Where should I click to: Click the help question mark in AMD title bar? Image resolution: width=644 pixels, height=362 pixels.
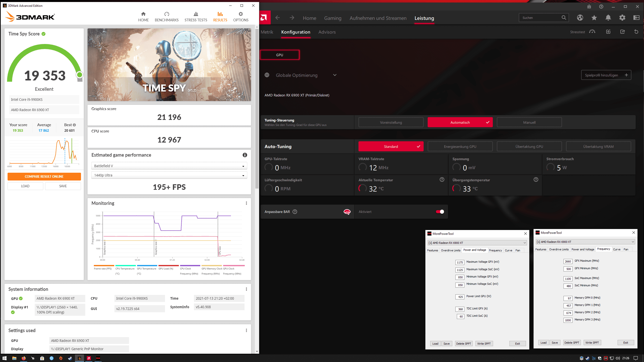[x=601, y=7]
